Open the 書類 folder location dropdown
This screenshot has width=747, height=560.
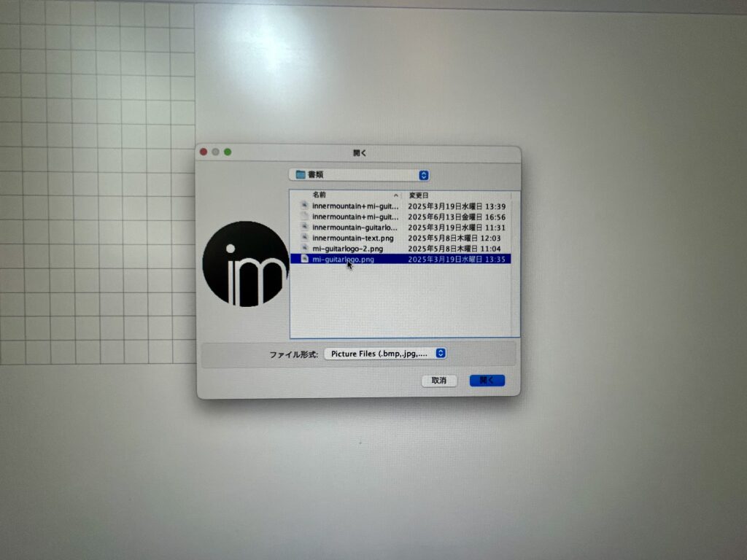424,175
